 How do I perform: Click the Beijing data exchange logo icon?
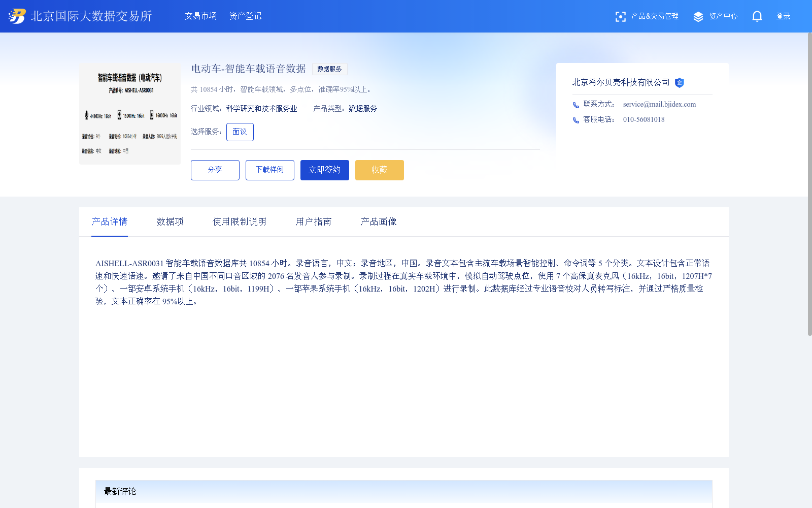(17, 16)
